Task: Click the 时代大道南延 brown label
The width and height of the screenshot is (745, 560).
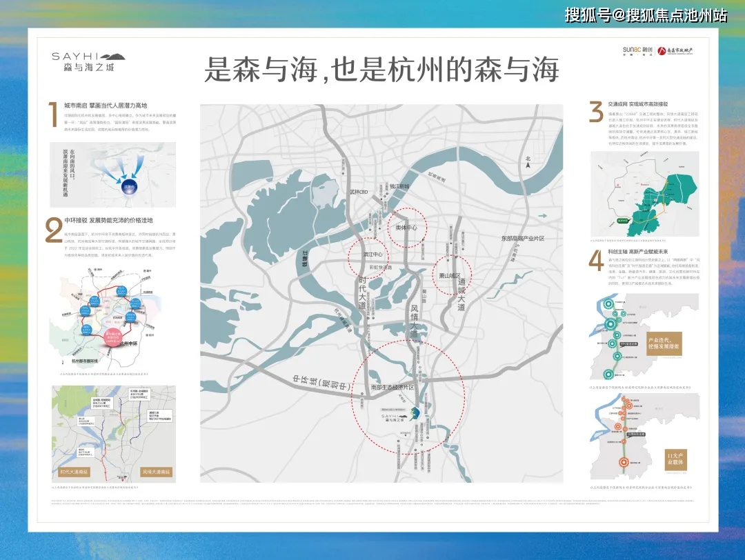Action: point(75,472)
